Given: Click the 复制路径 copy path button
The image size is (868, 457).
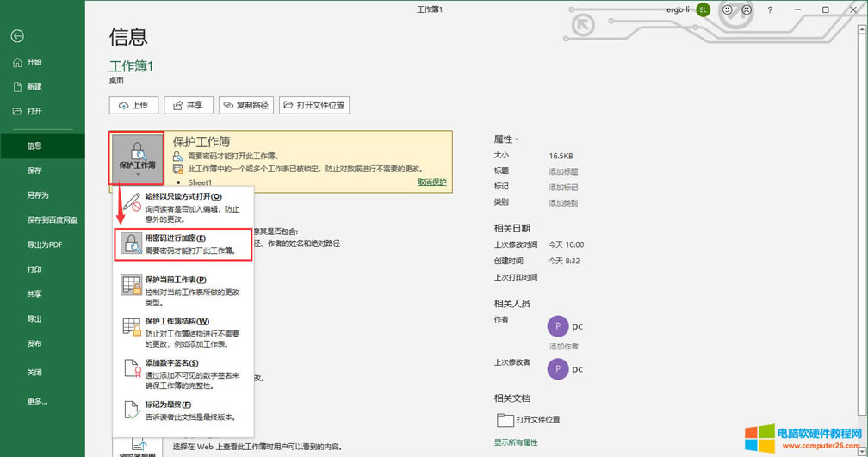Looking at the screenshot, I should point(245,105).
